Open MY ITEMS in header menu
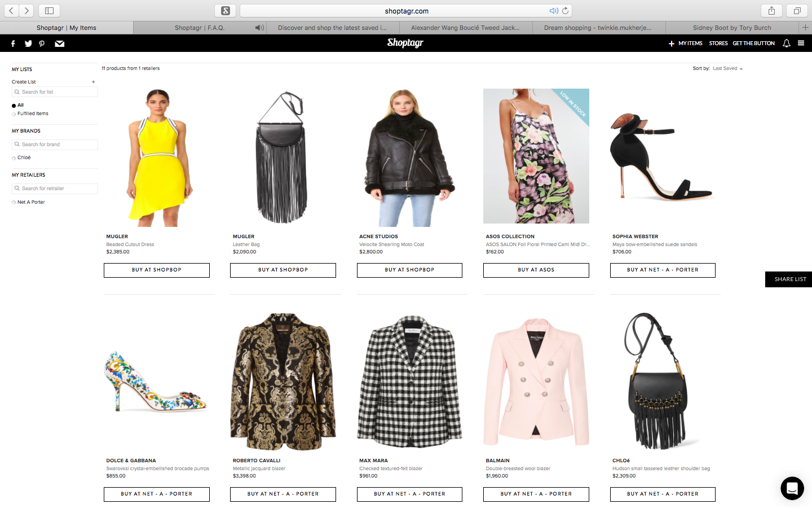The width and height of the screenshot is (812, 508). 690,43
